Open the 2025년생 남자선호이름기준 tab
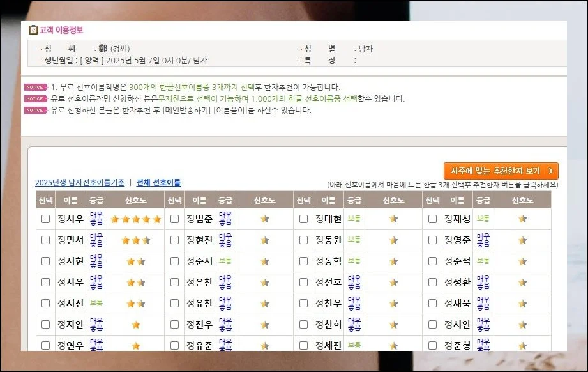Image resolution: width=588 pixels, height=372 pixels. pyautogui.click(x=80, y=183)
